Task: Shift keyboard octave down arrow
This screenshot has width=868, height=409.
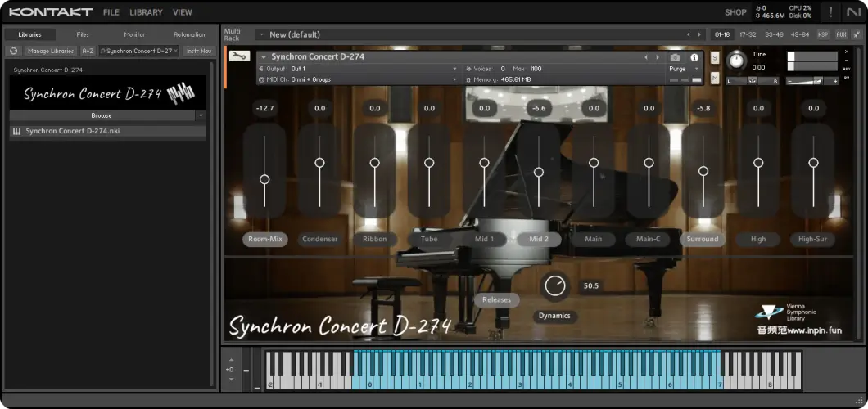Action: click(232, 380)
